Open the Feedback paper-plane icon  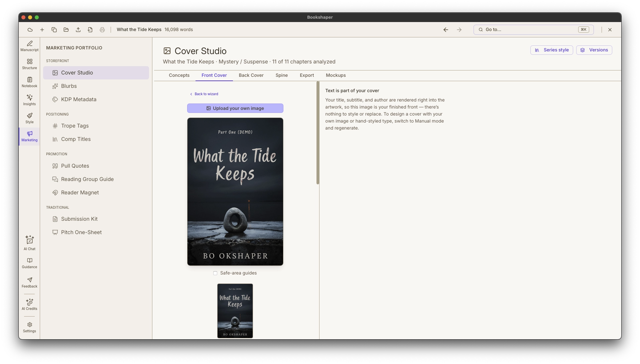(x=29, y=283)
